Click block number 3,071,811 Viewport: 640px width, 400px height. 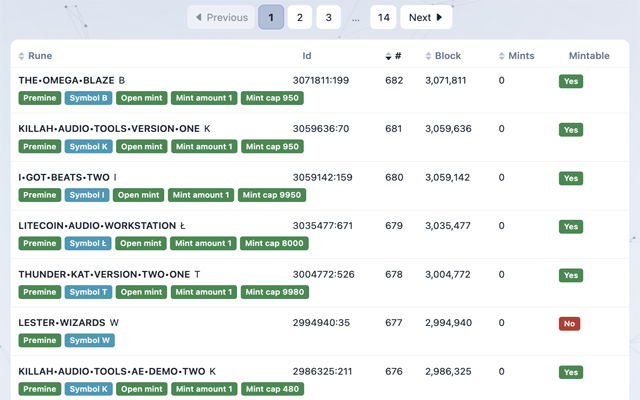pos(445,80)
